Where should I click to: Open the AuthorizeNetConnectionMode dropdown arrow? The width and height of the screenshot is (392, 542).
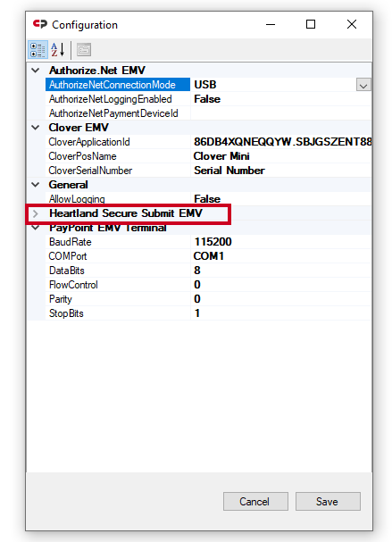(x=363, y=85)
